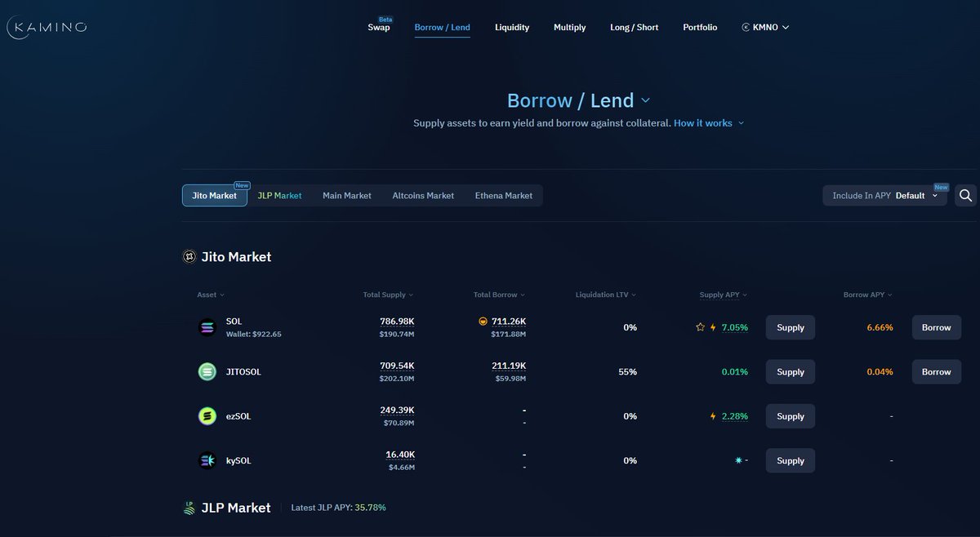Click the 2.28% supply APY
This screenshot has height=537, width=980.
coord(735,416)
